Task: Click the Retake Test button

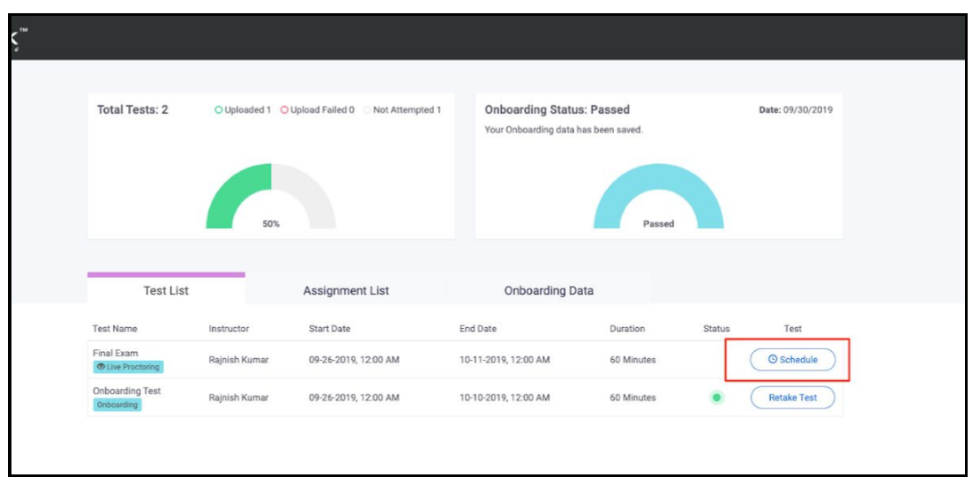Action: pyautogui.click(x=792, y=398)
